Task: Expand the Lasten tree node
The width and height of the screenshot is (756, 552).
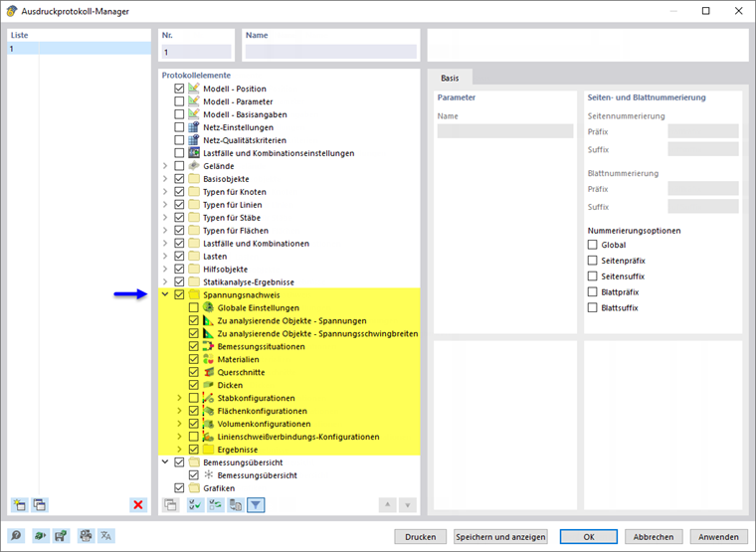Action: (165, 256)
